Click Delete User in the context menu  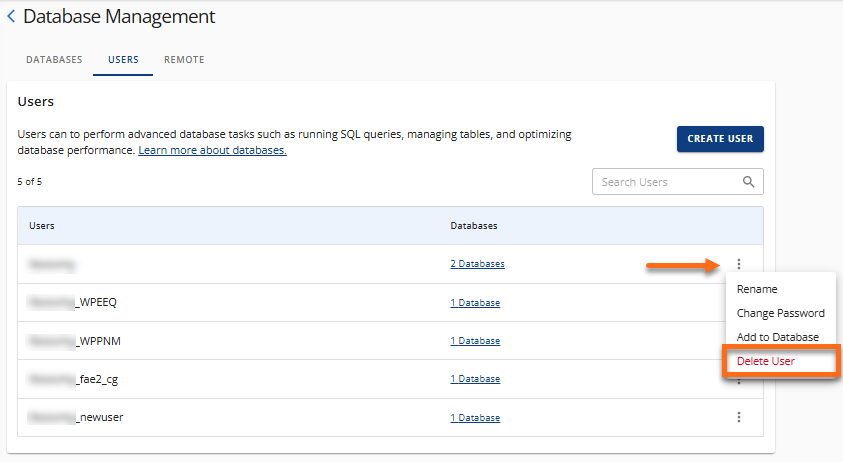(x=765, y=361)
